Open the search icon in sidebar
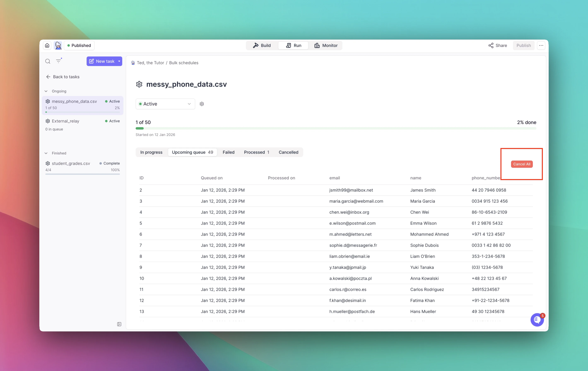The image size is (588, 371). (x=48, y=61)
